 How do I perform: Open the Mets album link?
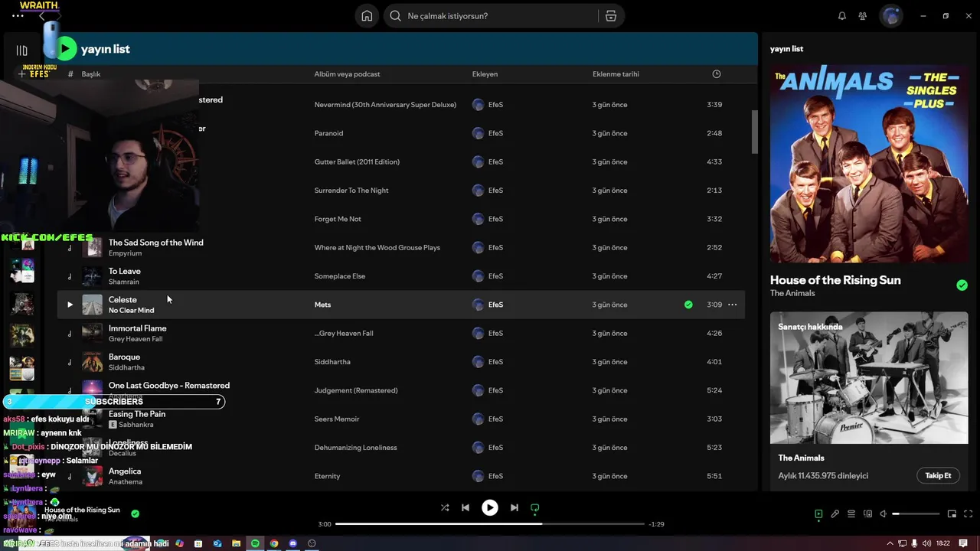pyautogui.click(x=322, y=305)
